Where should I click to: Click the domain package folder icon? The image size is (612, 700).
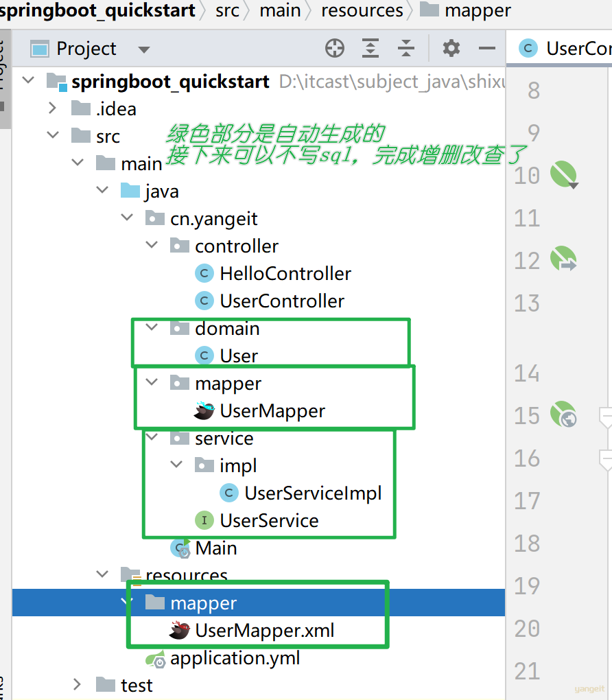point(180,328)
